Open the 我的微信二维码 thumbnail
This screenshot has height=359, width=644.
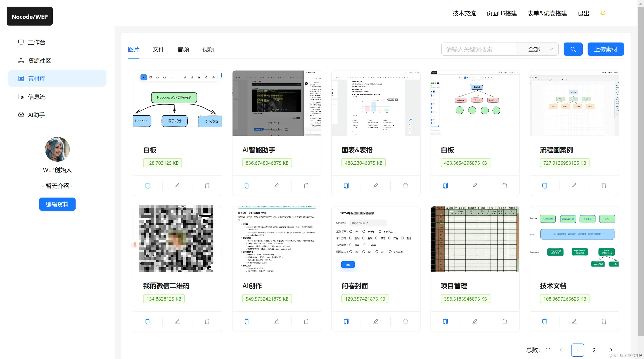point(176,239)
